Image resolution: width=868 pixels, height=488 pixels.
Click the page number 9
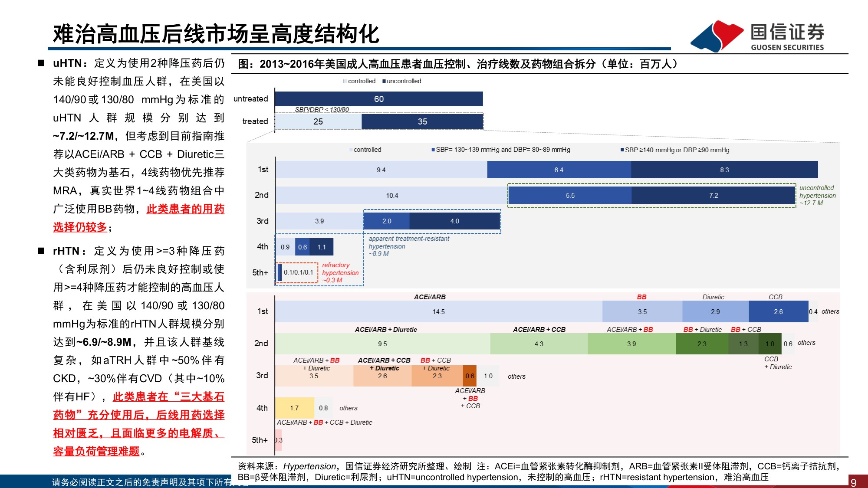click(x=854, y=482)
